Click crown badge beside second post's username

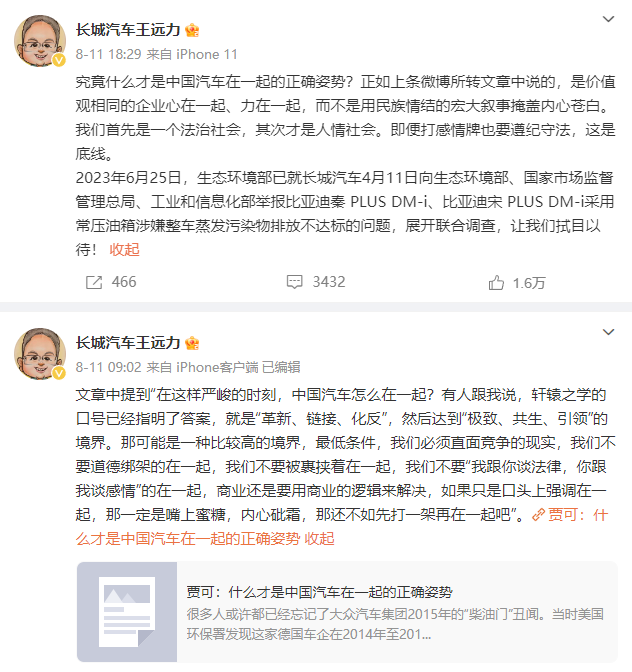tap(192, 343)
